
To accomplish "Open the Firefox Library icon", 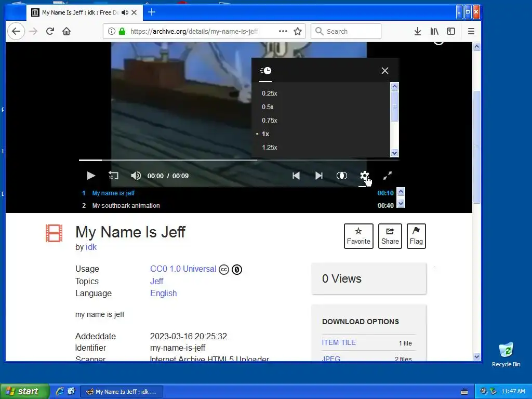I will 434,32.
